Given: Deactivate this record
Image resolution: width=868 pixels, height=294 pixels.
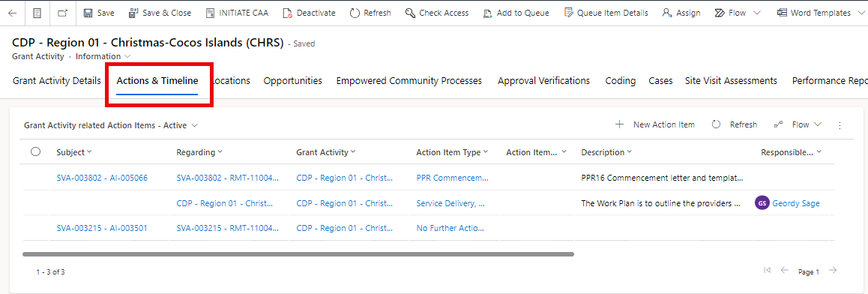Looking at the screenshot, I should click(309, 13).
